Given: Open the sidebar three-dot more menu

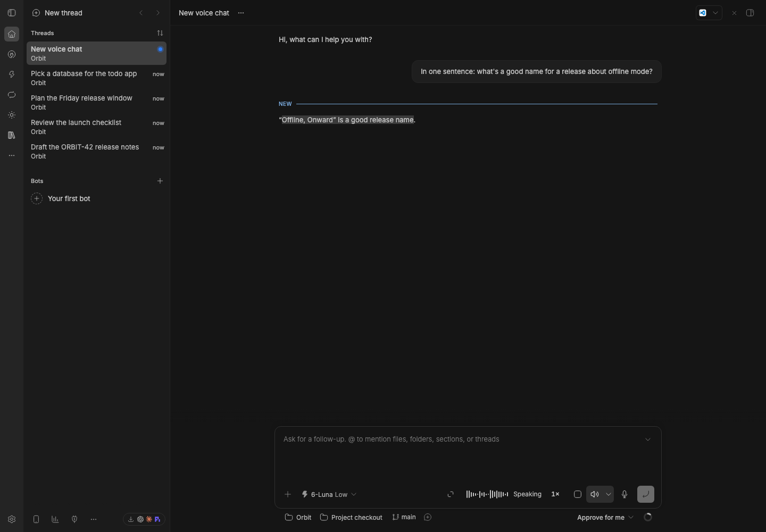Looking at the screenshot, I should tap(12, 155).
